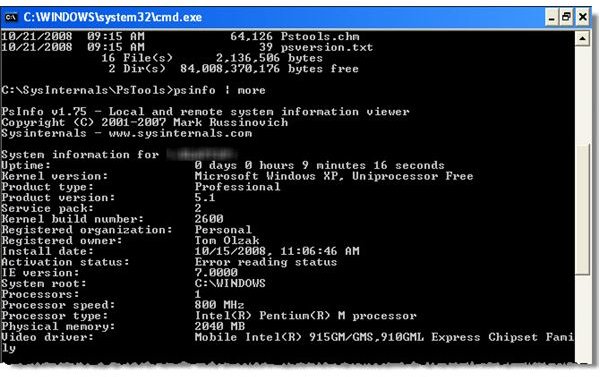Image resolution: width=600 pixels, height=377 pixels.
Task: Click the Processor speed '800 MHz'
Action: pyautogui.click(x=219, y=305)
